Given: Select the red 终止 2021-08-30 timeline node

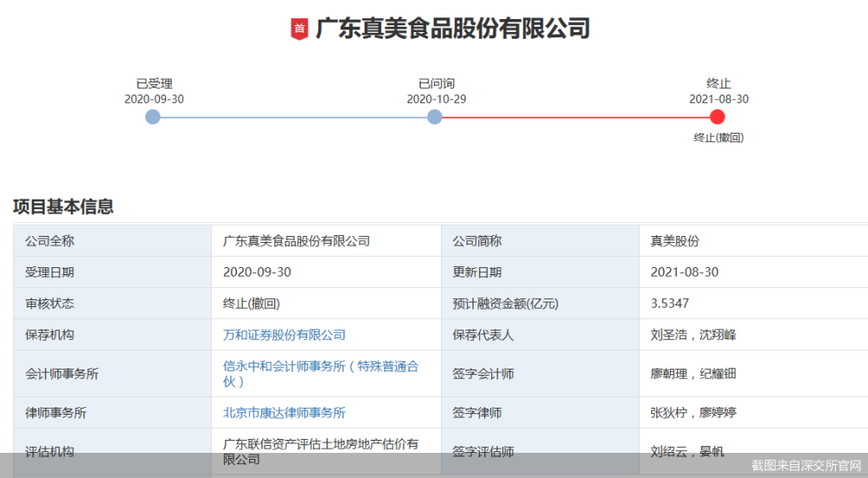Looking at the screenshot, I should (x=718, y=117).
